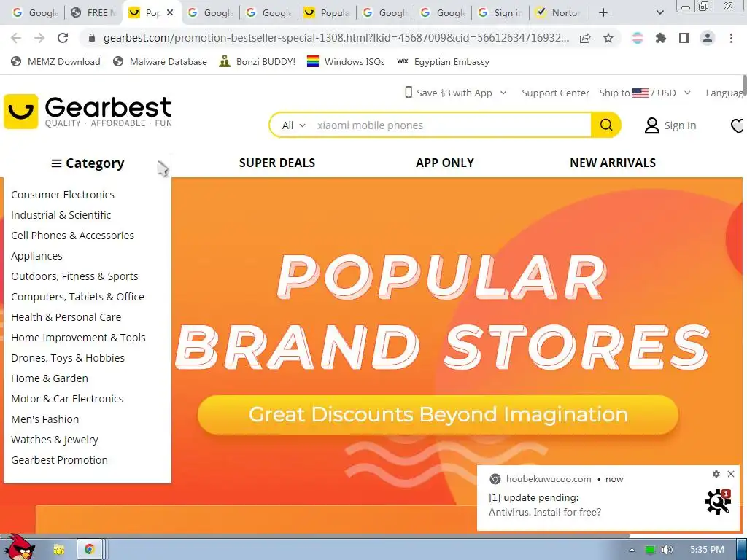
Task: Select Industrial & Scientific category
Action: coord(61,215)
